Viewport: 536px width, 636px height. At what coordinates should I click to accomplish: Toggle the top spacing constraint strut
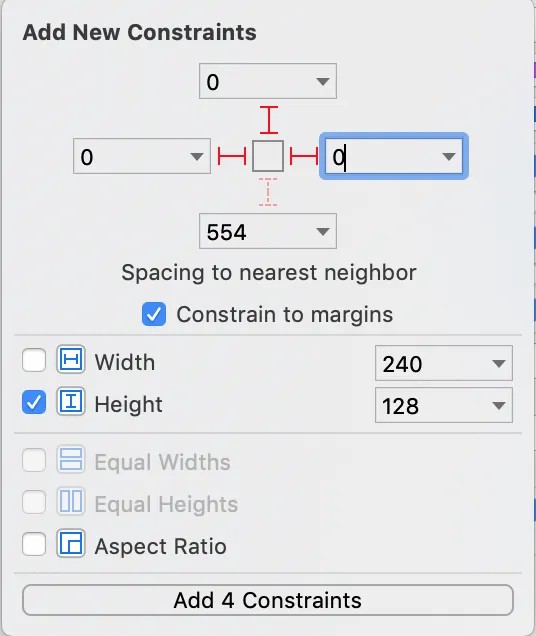[269, 120]
